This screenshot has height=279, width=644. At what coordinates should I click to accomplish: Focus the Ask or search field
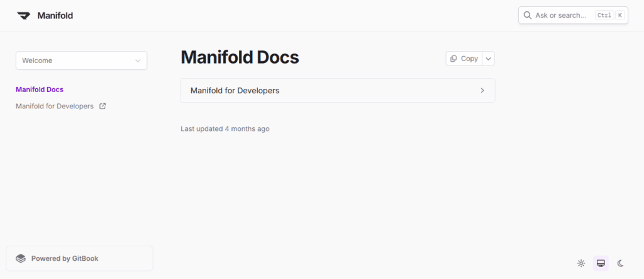[x=560, y=15]
